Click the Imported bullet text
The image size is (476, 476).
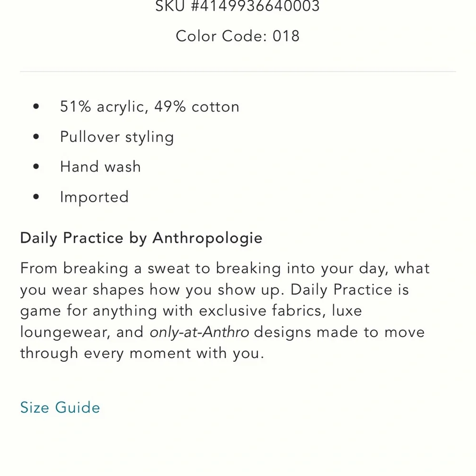pyautogui.click(x=94, y=197)
